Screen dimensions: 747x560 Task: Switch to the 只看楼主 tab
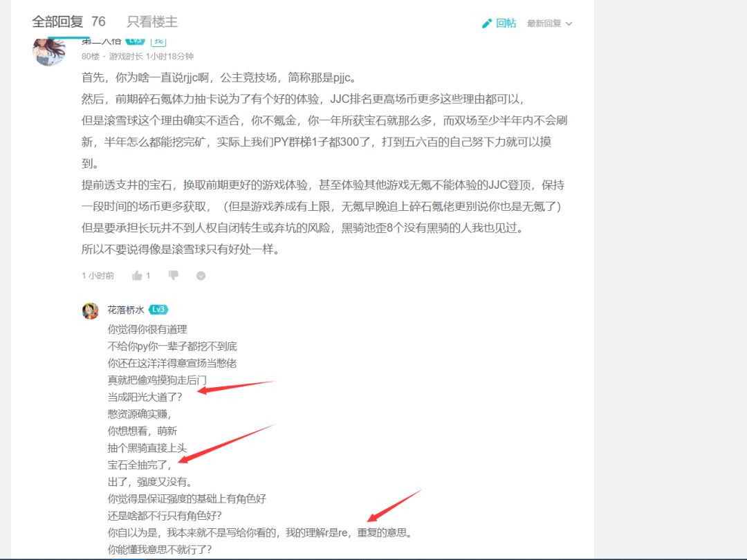tap(152, 21)
